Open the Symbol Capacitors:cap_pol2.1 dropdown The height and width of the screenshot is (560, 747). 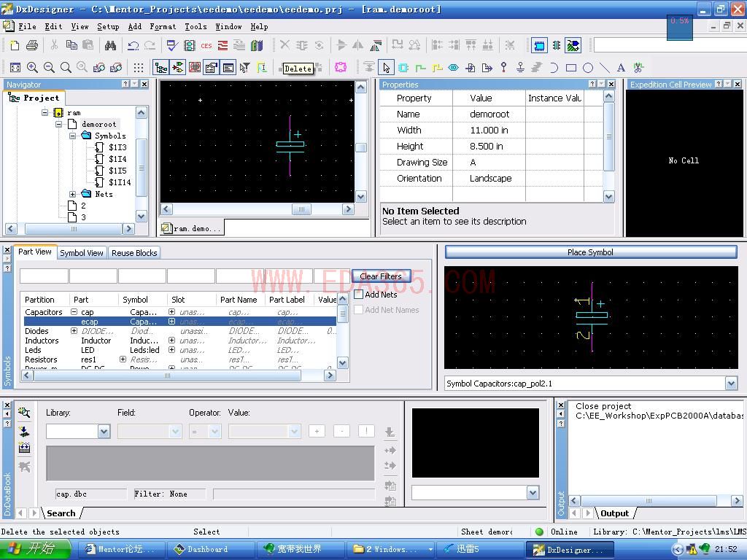(731, 384)
